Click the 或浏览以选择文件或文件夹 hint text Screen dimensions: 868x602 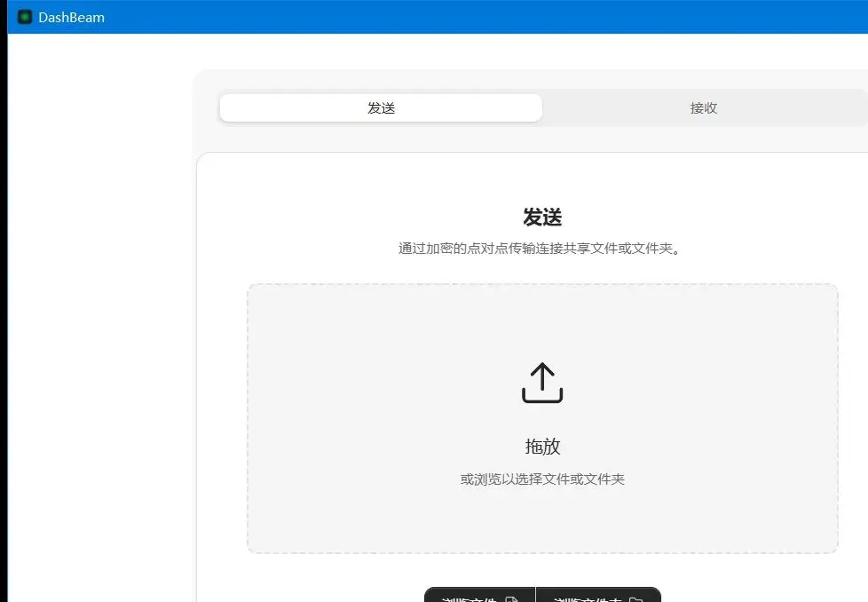pos(542,479)
